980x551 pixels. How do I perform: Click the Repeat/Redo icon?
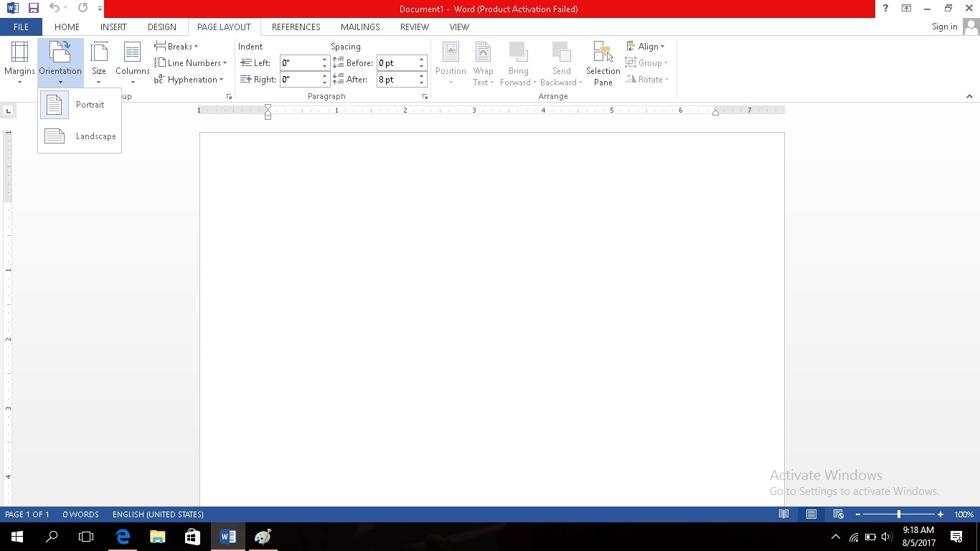coord(83,9)
